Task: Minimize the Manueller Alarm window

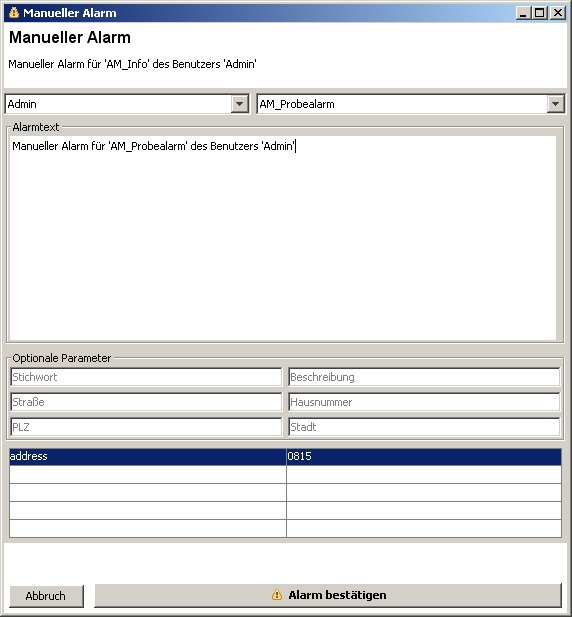Action: click(523, 13)
